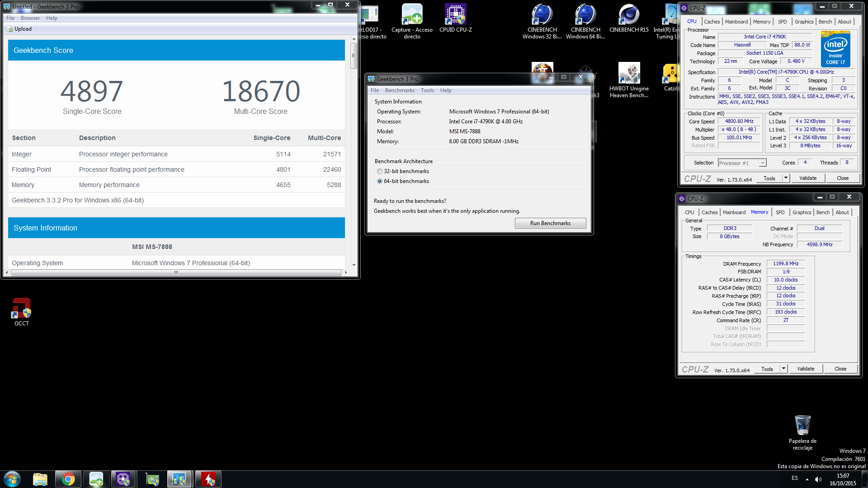The image size is (868, 488).
Task: Open the Processor #1 selection dropdown
Action: [742, 163]
